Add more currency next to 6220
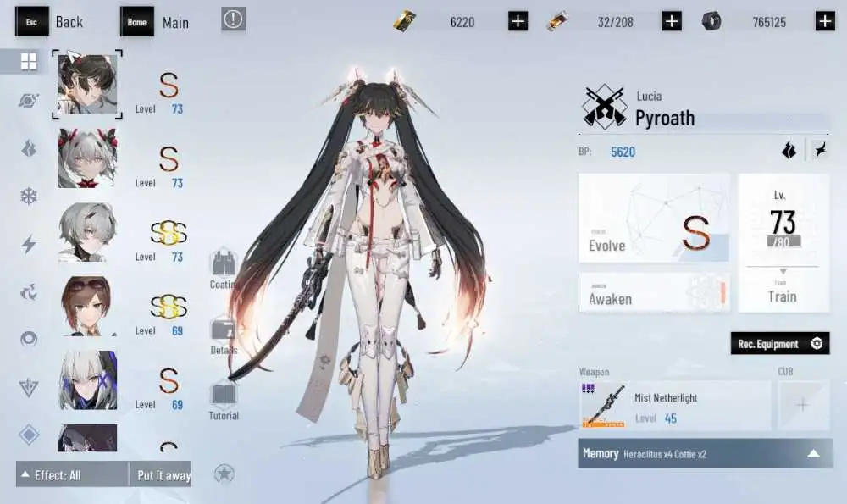 [x=518, y=22]
